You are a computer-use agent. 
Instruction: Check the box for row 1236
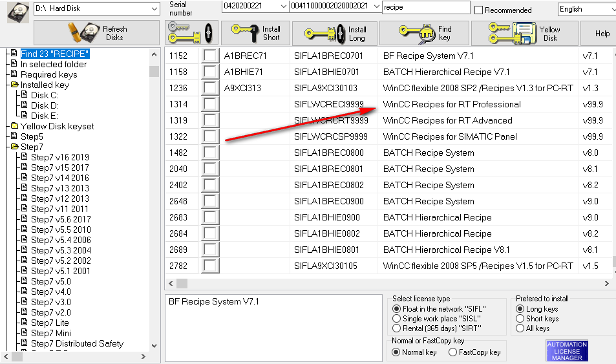point(210,88)
